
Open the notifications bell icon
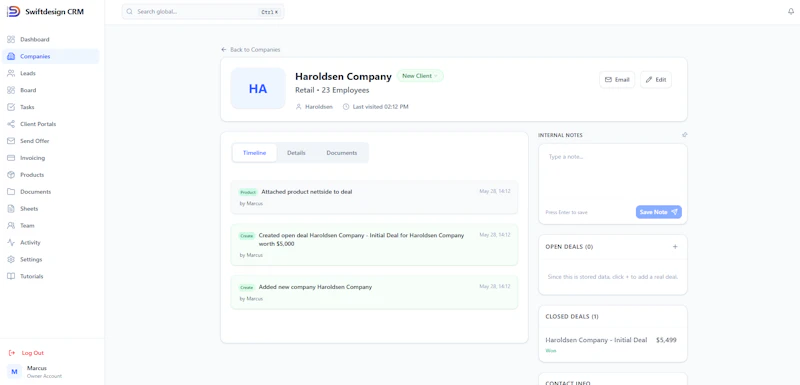791,12
